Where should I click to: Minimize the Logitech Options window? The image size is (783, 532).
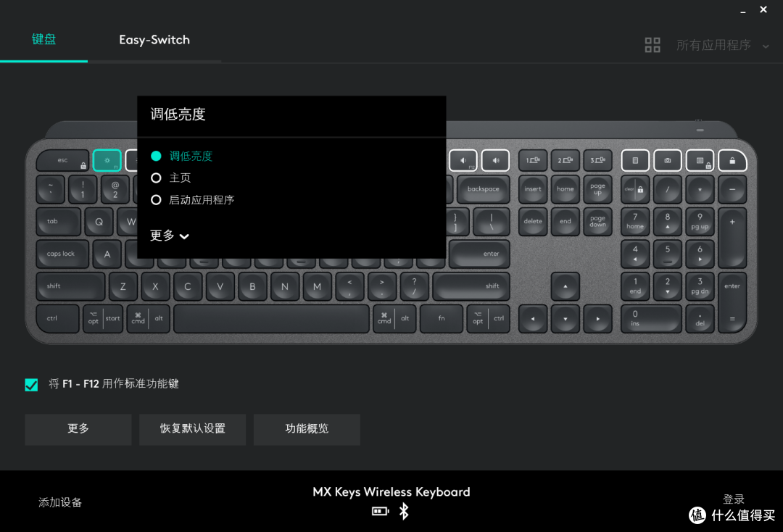[743, 11]
